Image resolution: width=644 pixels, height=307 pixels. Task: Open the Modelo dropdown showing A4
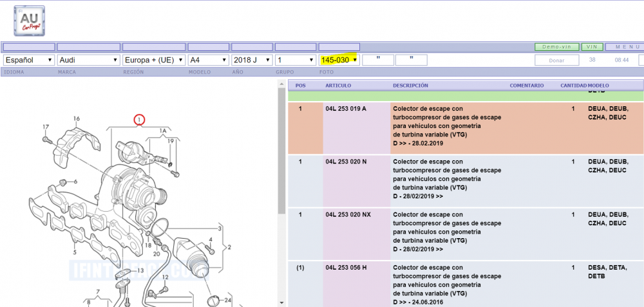pyautogui.click(x=208, y=60)
